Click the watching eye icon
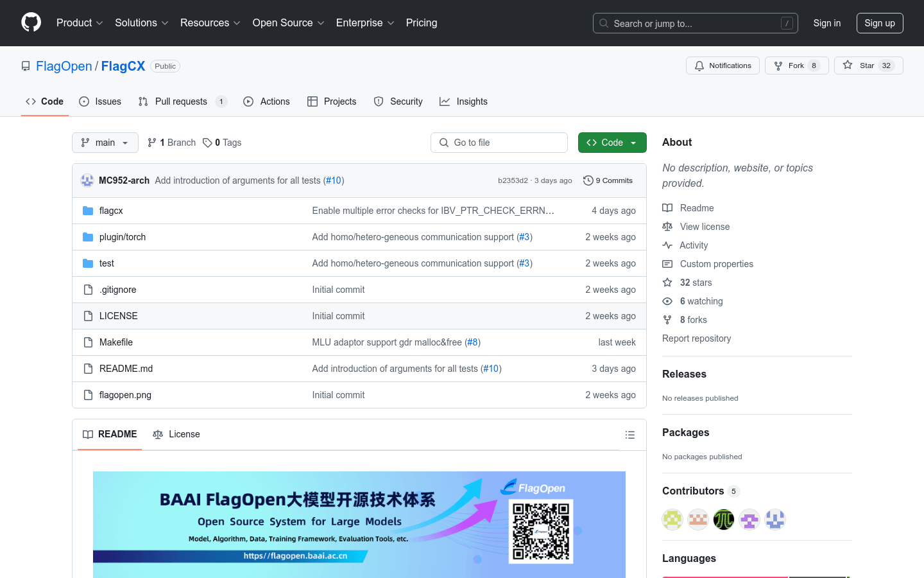 (x=667, y=301)
